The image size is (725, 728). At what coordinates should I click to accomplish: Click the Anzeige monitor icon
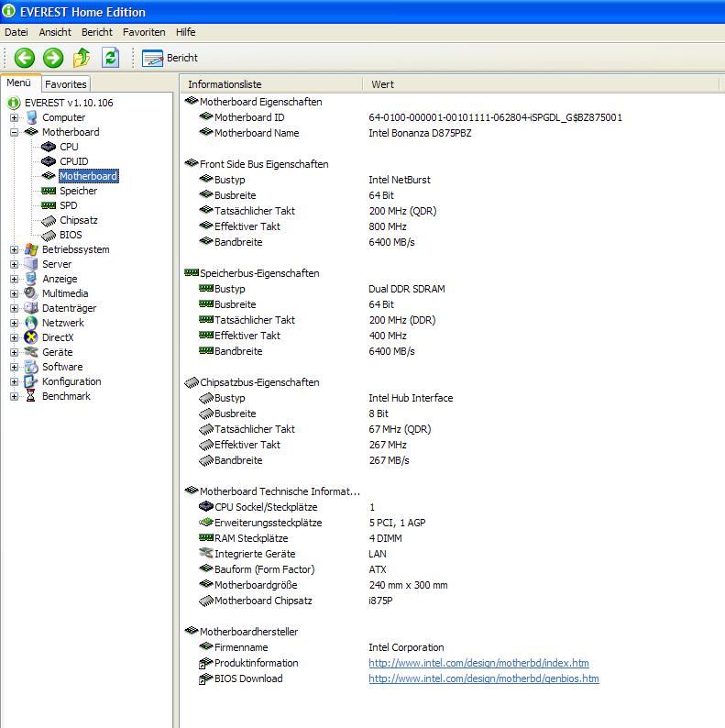coord(31,279)
